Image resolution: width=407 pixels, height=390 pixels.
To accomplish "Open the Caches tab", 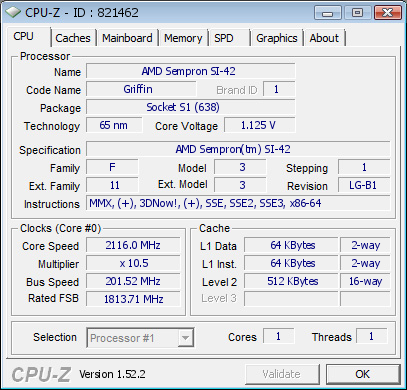I will pos(73,38).
